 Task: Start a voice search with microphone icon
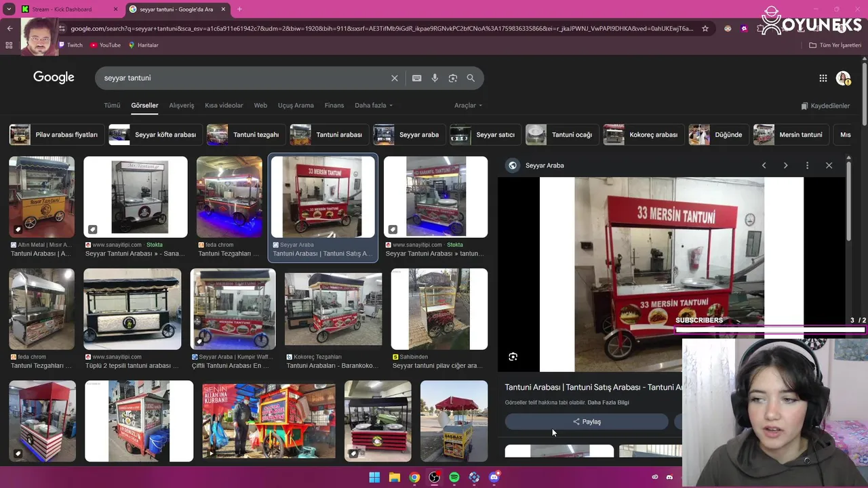[x=435, y=78]
